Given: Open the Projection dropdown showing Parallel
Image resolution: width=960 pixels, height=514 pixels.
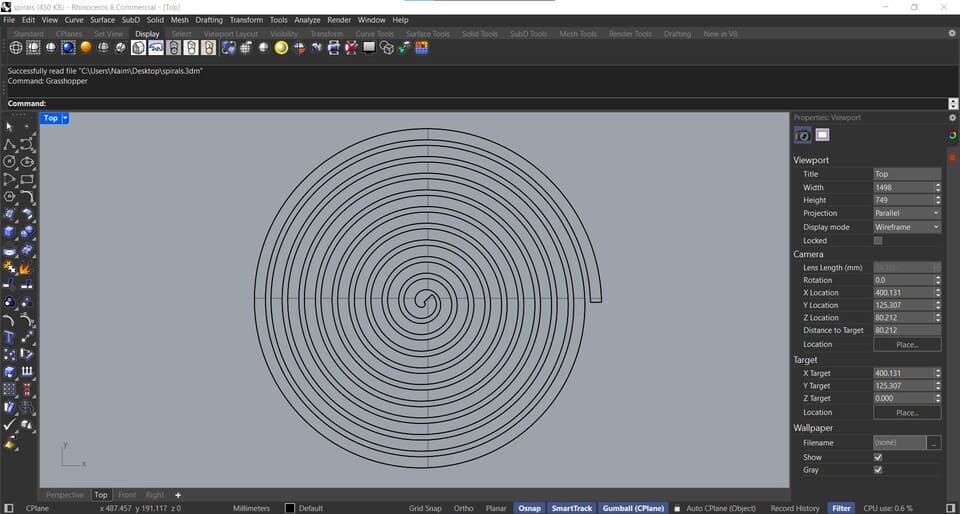Looking at the screenshot, I should 907,213.
